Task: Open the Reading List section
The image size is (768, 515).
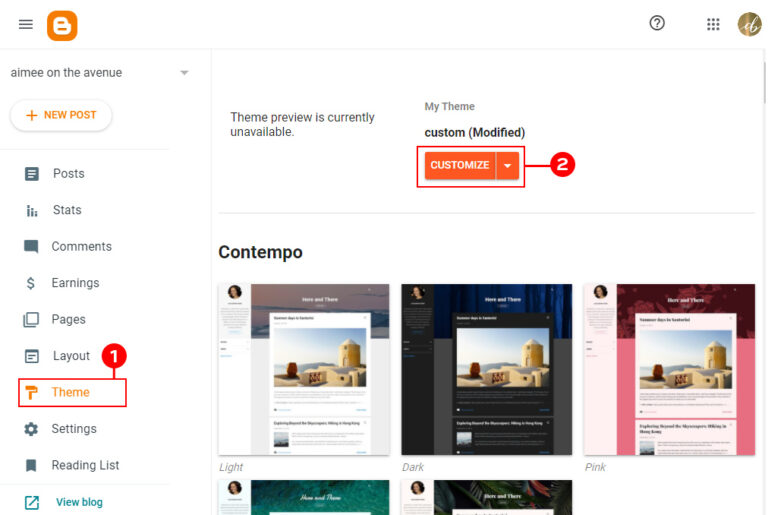Action: pos(85,465)
